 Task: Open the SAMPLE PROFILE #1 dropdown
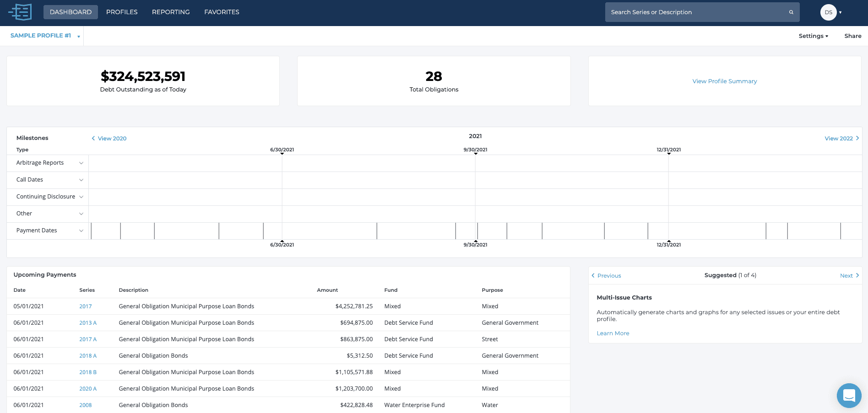coord(78,36)
